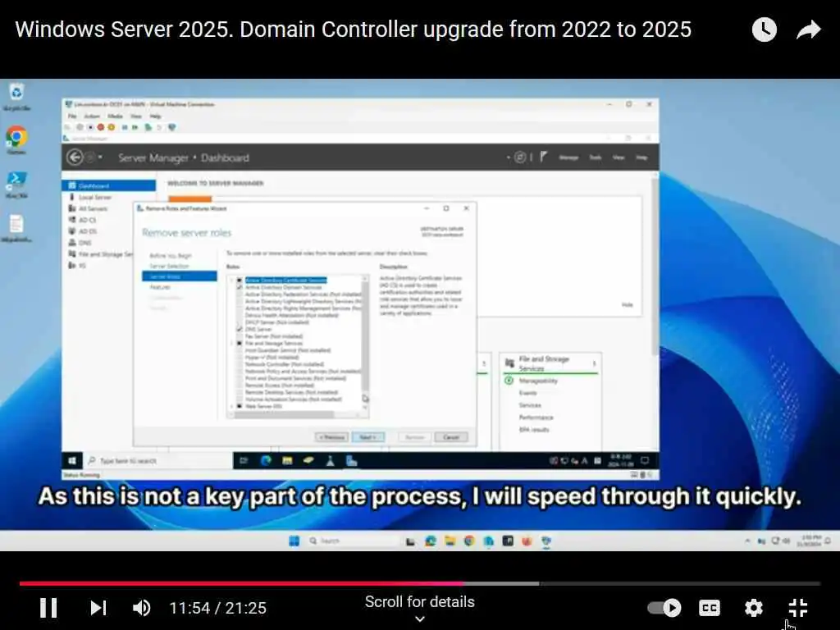Open Edge in the VM taskbar

[266, 461]
